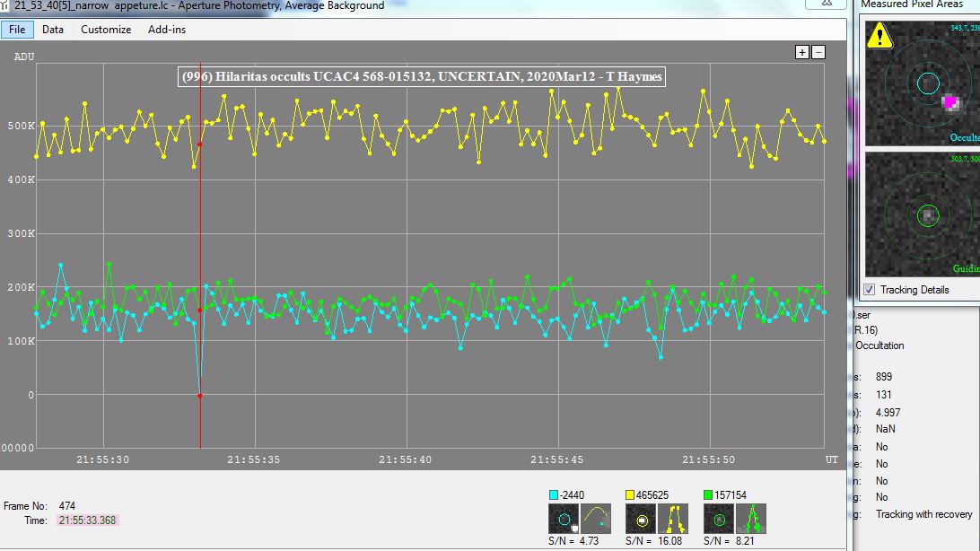Click the minus zoom-out button on chart
The image size is (980, 551).
(818, 53)
